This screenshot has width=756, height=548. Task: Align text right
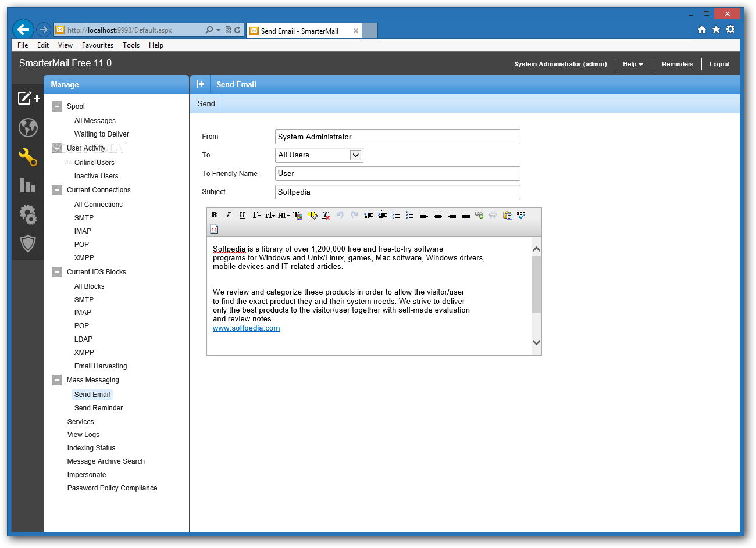pos(452,215)
